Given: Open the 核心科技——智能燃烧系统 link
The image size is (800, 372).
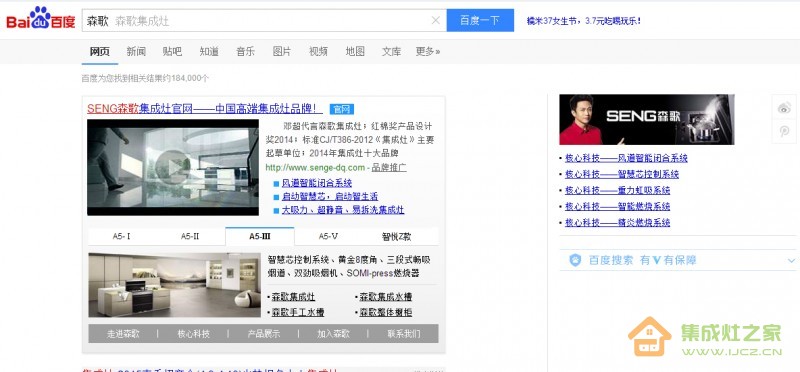Looking at the screenshot, I should click(617, 207).
